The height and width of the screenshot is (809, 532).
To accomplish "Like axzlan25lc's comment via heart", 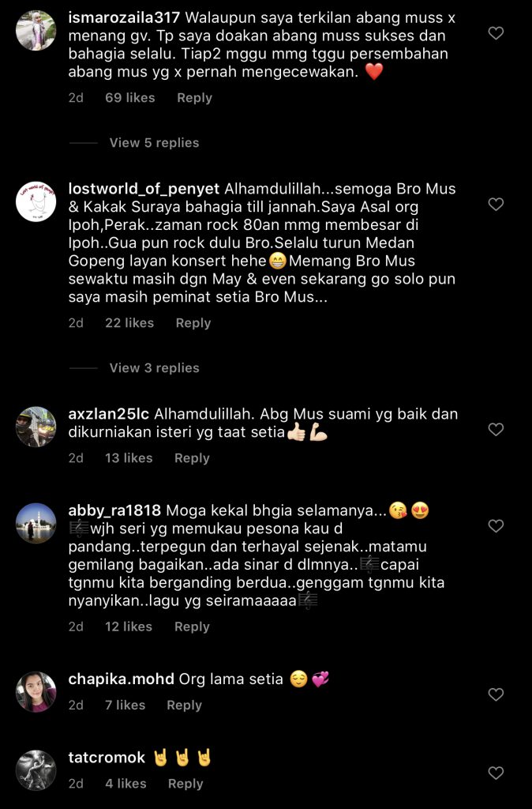I will pos(496,429).
